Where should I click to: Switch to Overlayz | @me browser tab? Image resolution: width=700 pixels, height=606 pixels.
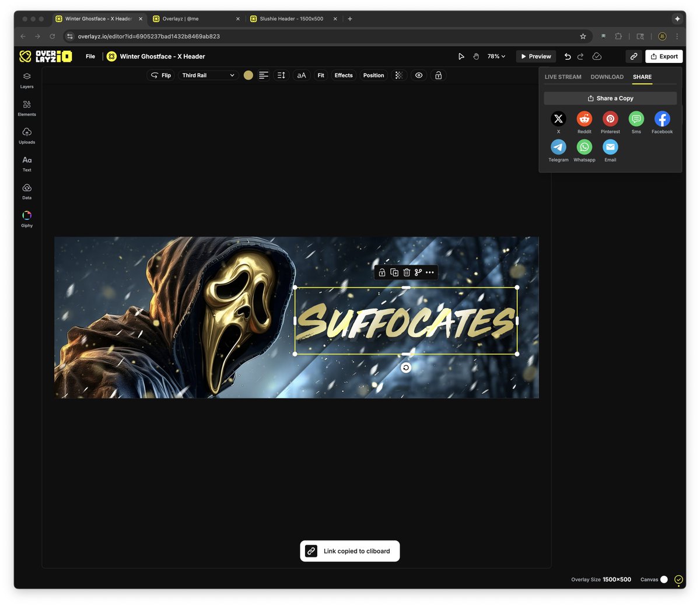197,19
